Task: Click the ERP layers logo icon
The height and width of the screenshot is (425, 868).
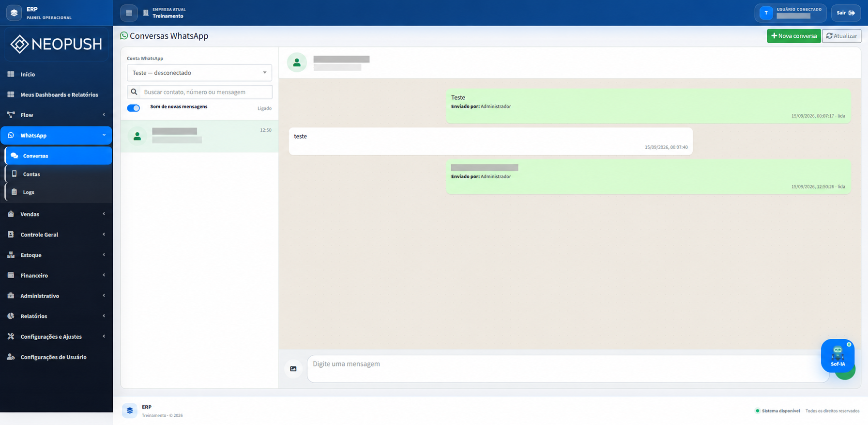Action: coord(14,13)
